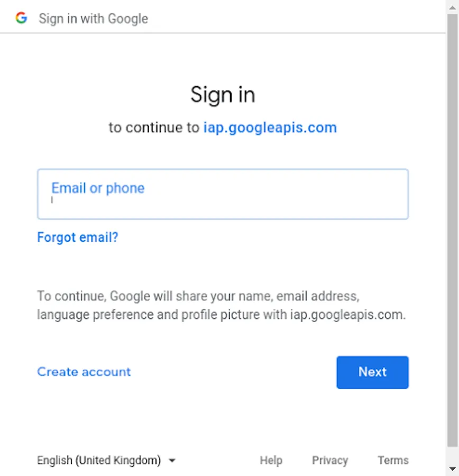The width and height of the screenshot is (459, 476).
Task: Click the "to continue to" subtitle text
Action: (154, 127)
